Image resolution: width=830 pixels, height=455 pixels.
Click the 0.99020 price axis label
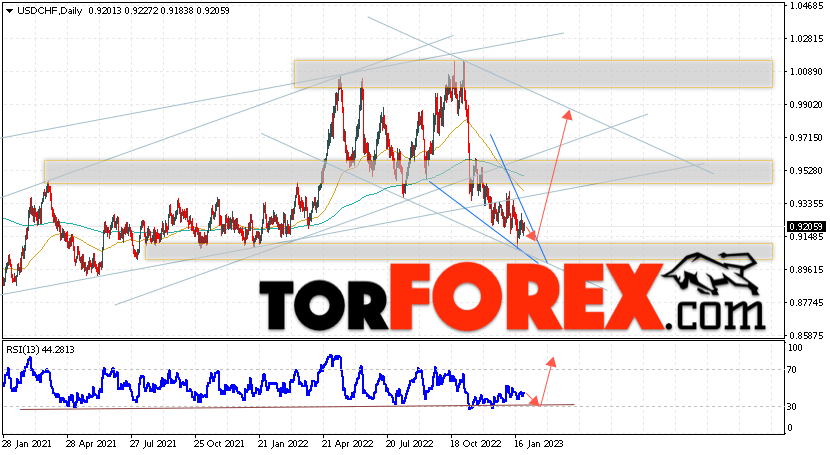(x=807, y=105)
